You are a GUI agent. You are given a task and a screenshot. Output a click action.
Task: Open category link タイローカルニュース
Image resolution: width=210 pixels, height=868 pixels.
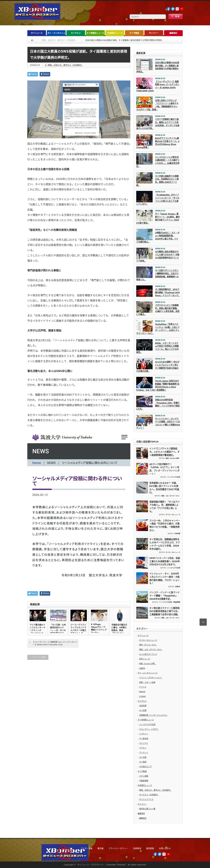(x=148, y=640)
